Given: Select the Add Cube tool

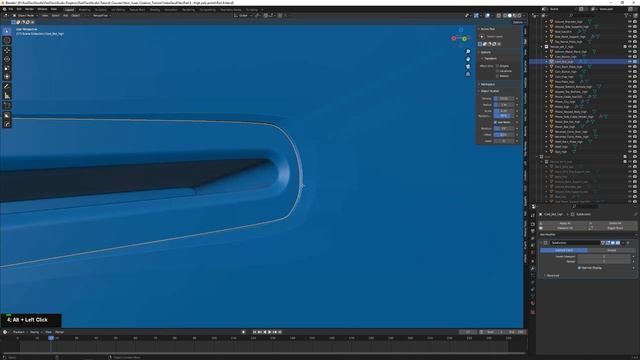Looking at the screenshot, I should point(7,106).
